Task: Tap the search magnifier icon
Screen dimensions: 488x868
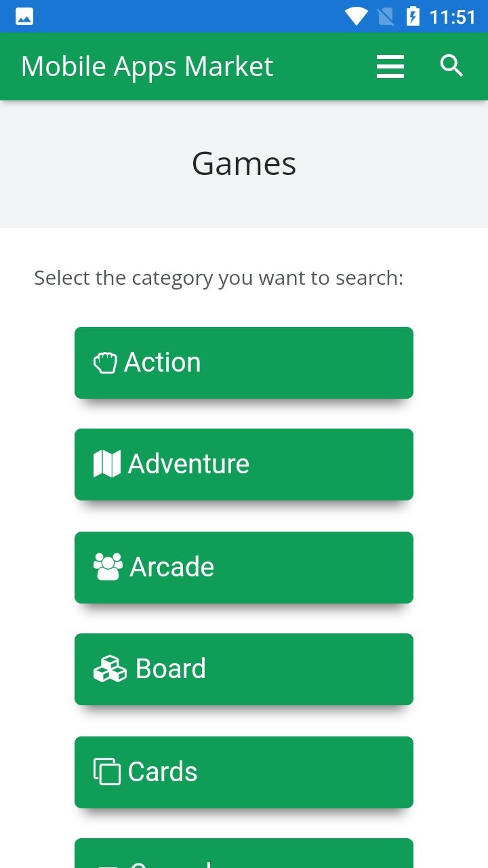Action: 451,66
